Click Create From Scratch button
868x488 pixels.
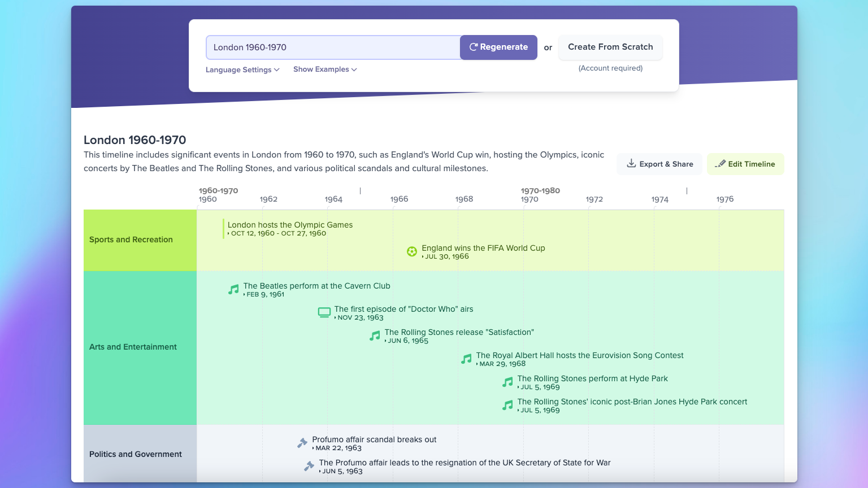tap(610, 47)
